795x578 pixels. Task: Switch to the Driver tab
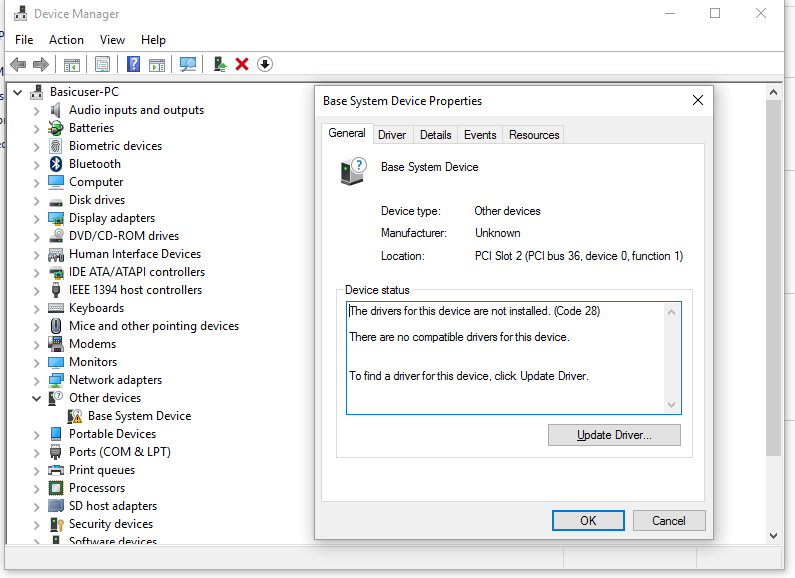pyautogui.click(x=392, y=135)
